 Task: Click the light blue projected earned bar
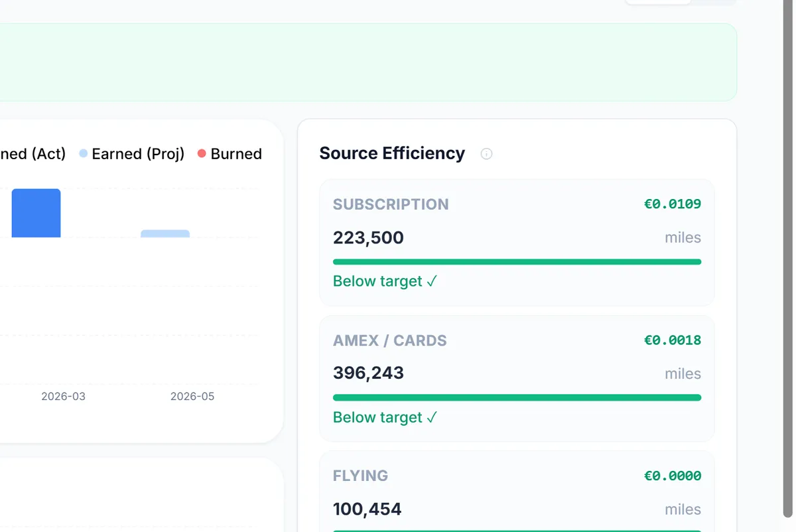coord(165,233)
